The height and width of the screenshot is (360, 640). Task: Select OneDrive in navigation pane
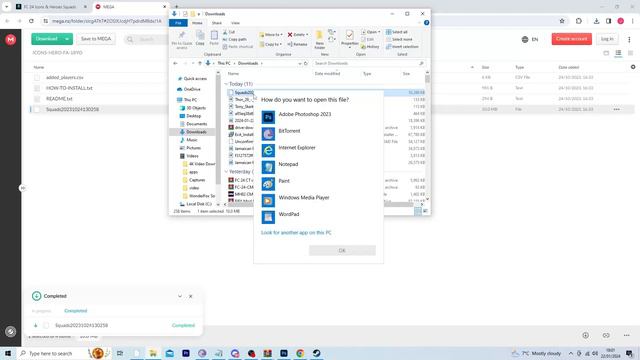[x=189, y=89]
